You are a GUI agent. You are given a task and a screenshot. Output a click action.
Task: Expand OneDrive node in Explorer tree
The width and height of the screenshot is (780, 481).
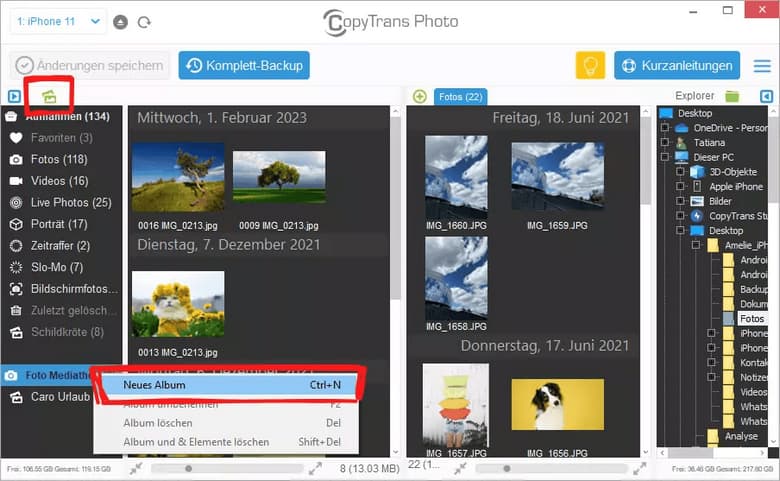tap(665, 128)
